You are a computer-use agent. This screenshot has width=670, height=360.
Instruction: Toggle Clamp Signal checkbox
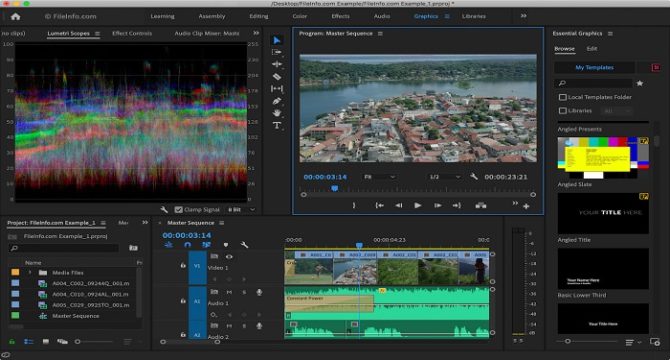(179, 210)
